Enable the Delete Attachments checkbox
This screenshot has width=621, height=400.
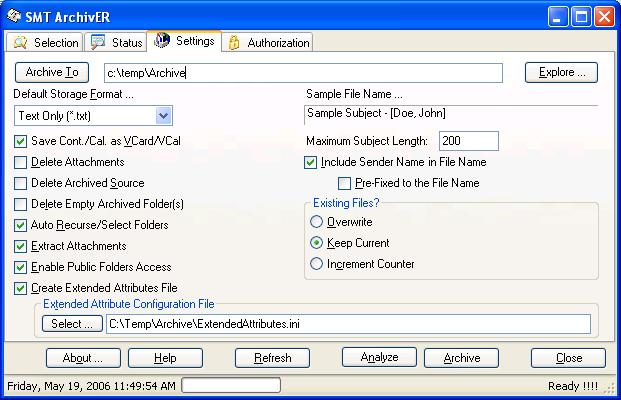(21, 162)
